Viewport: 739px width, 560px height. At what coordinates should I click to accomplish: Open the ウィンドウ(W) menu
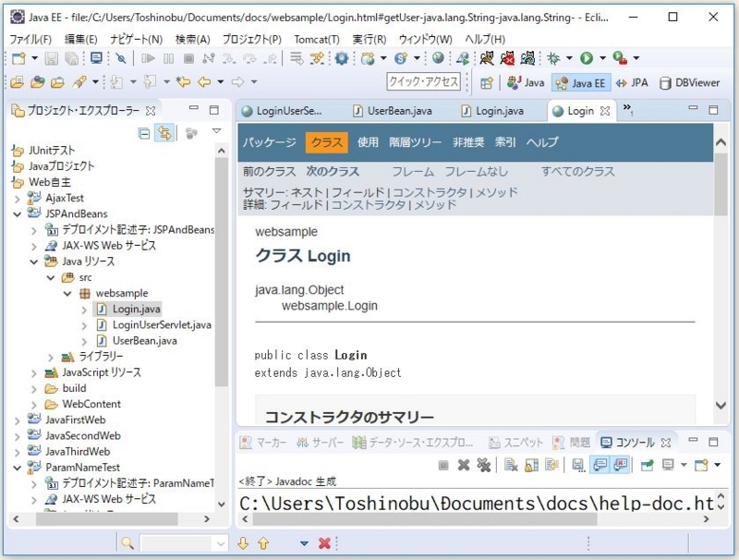coord(426,39)
